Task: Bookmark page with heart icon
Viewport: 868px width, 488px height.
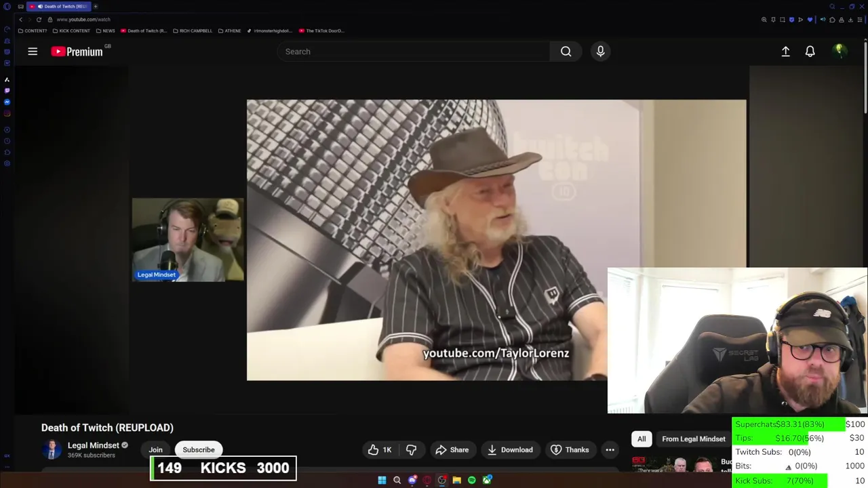Action: pyautogui.click(x=810, y=20)
